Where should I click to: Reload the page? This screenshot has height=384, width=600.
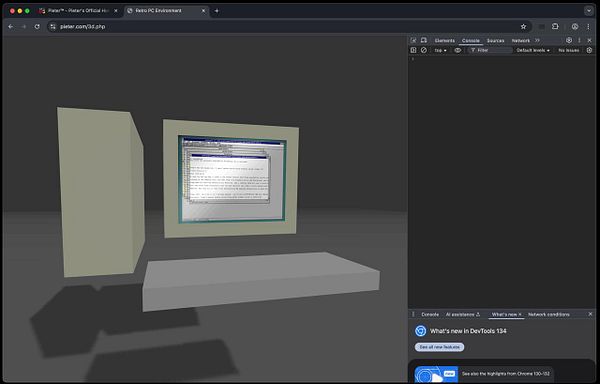click(37, 26)
